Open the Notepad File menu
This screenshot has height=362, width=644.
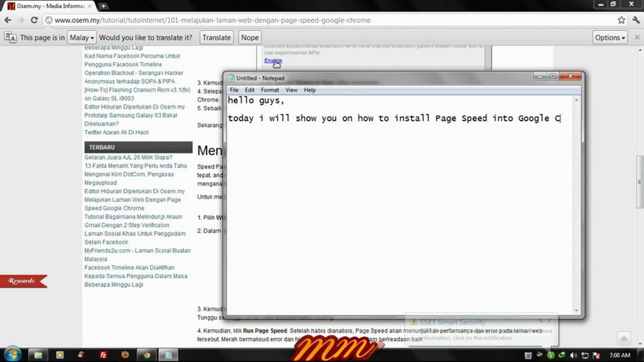pos(234,90)
